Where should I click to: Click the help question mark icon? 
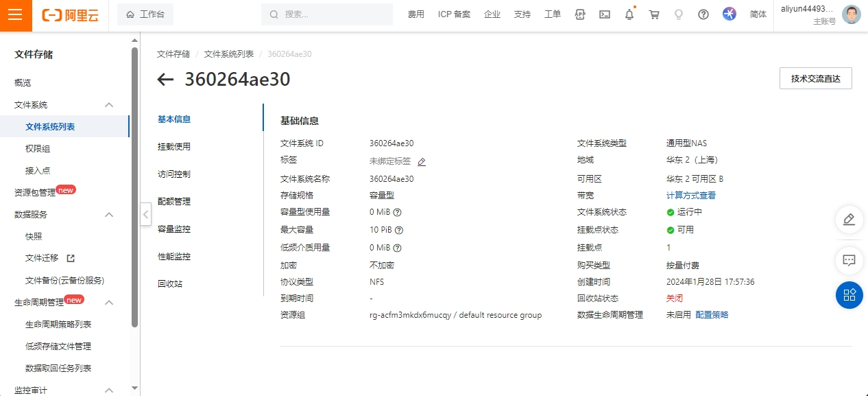[703, 14]
